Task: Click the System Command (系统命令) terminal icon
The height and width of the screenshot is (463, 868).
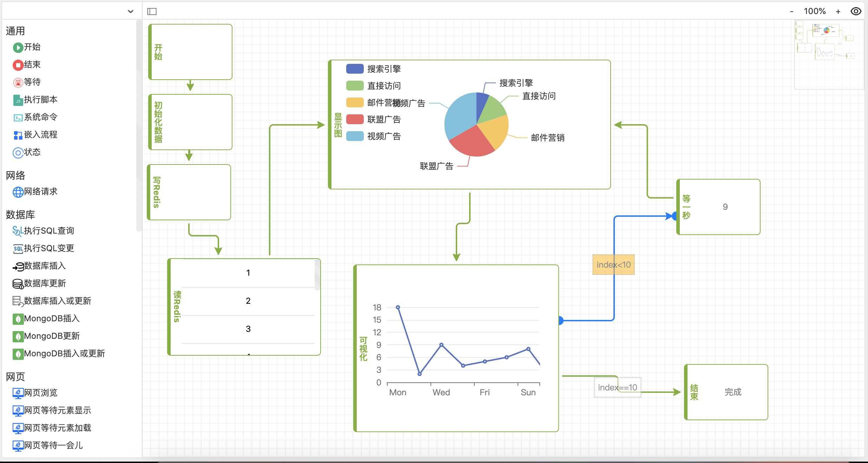Action: (x=18, y=118)
